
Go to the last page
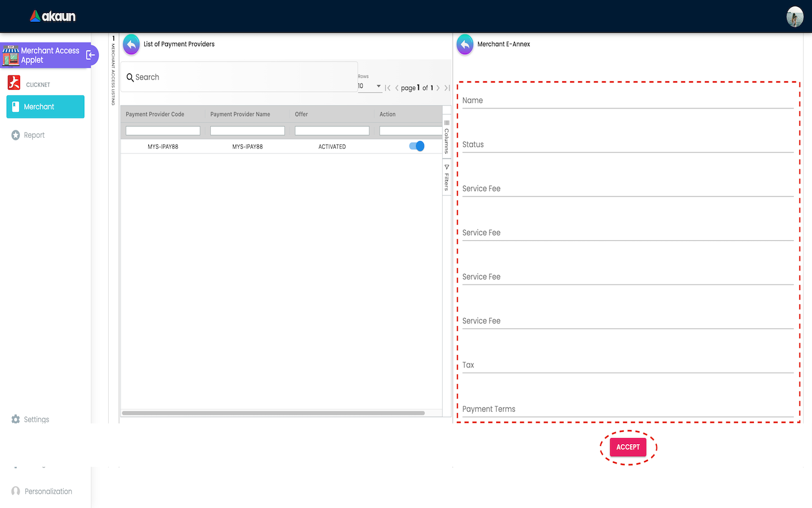[x=447, y=88]
